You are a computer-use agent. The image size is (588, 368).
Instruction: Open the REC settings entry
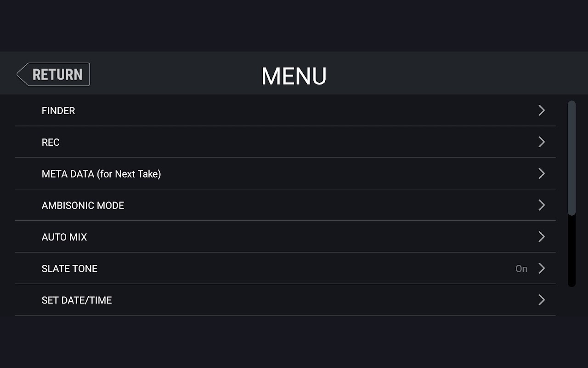[285, 142]
